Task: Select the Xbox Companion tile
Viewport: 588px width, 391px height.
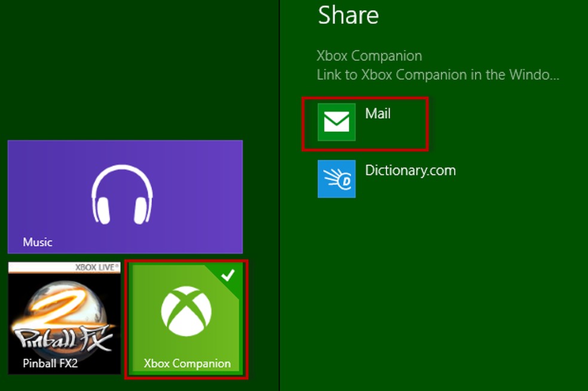Action: [x=186, y=319]
